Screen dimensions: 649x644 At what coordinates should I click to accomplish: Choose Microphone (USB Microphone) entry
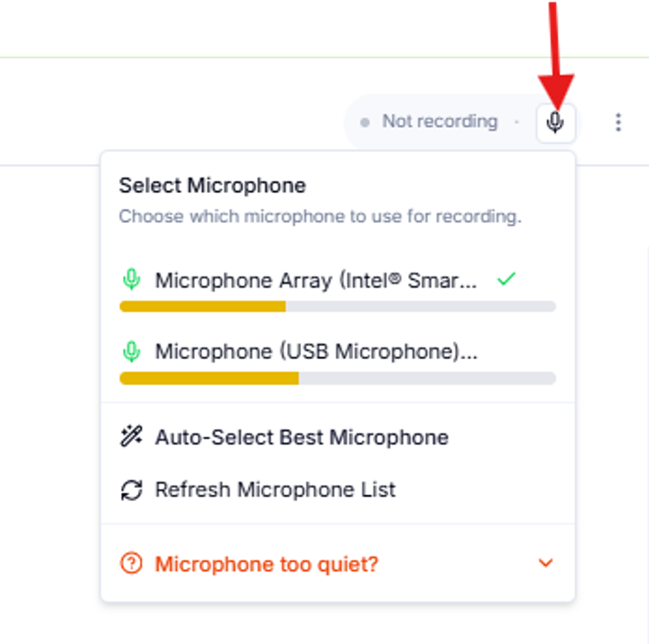point(316,352)
